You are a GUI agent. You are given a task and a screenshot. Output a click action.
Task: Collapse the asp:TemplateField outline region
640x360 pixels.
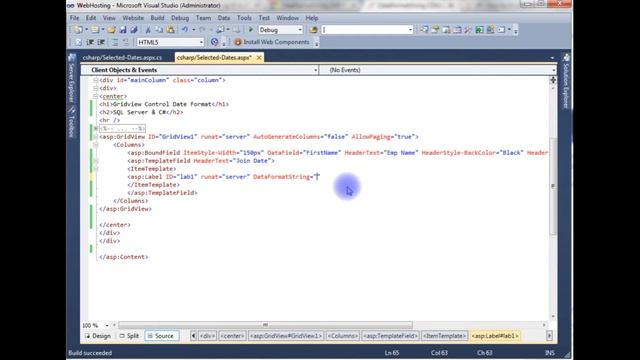pyautogui.click(x=96, y=161)
